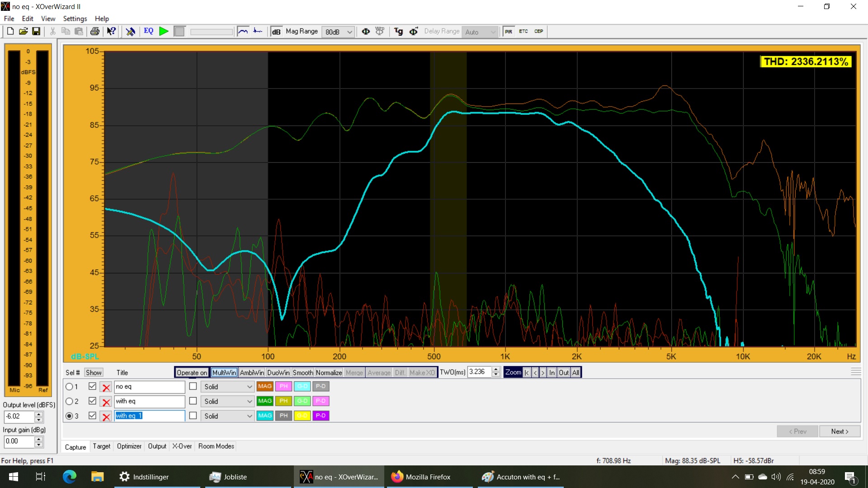
Task: Switch to PIR view
Action: (x=509, y=32)
